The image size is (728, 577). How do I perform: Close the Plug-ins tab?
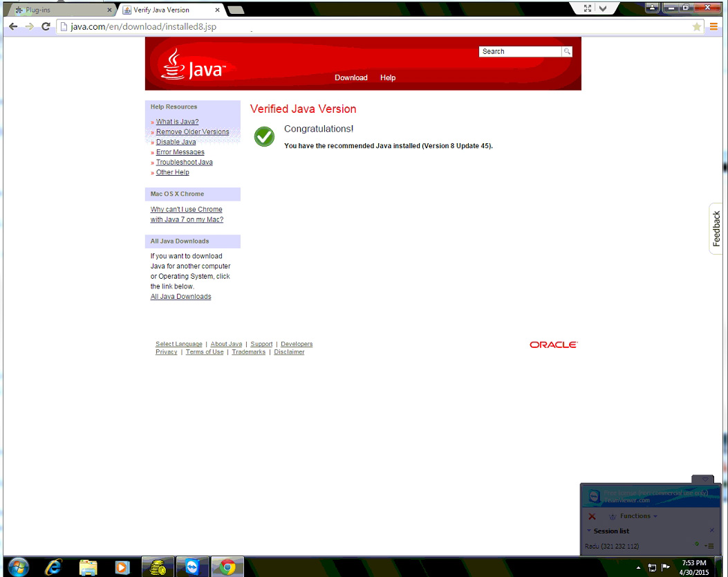click(x=109, y=10)
